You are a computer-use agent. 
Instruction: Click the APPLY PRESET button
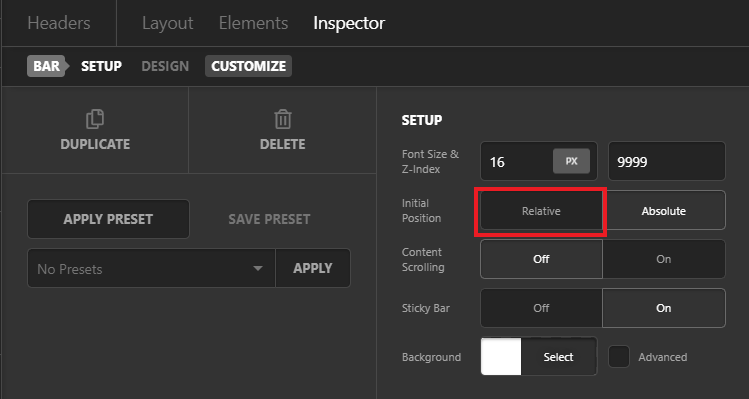[108, 219]
